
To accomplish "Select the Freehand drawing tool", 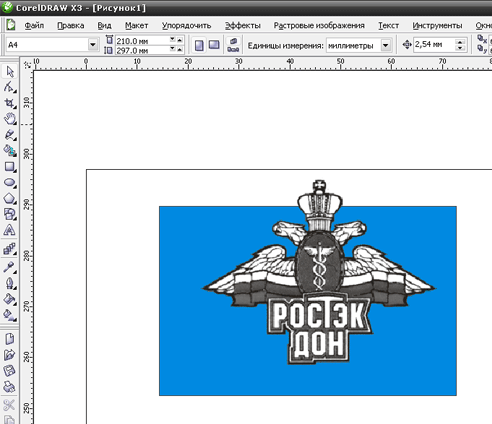I will pos(10,135).
